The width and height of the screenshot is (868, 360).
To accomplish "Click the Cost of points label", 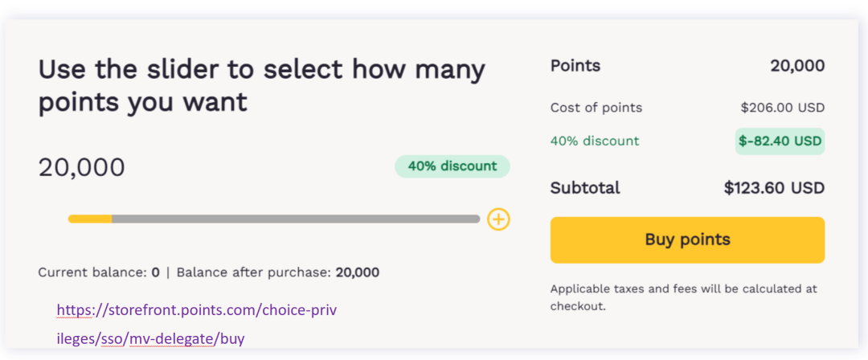I will click(x=596, y=108).
